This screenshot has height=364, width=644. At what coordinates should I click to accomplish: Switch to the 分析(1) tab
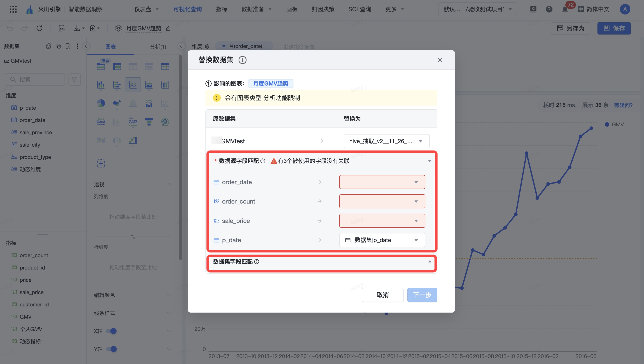tap(158, 47)
